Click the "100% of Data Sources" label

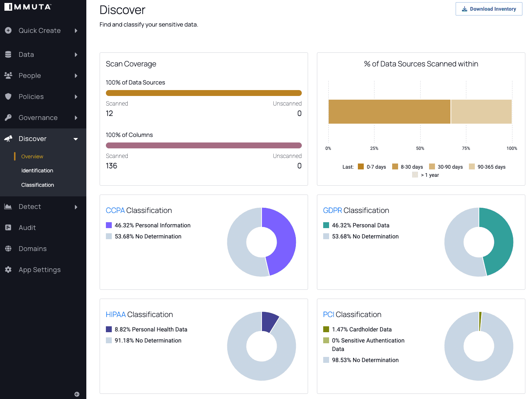coord(135,82)
